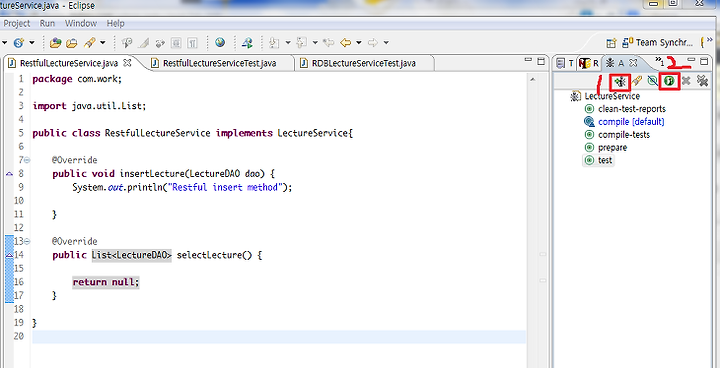
Task: Open the T view tab in the right-hand tab group
Action: coord(565,63)
